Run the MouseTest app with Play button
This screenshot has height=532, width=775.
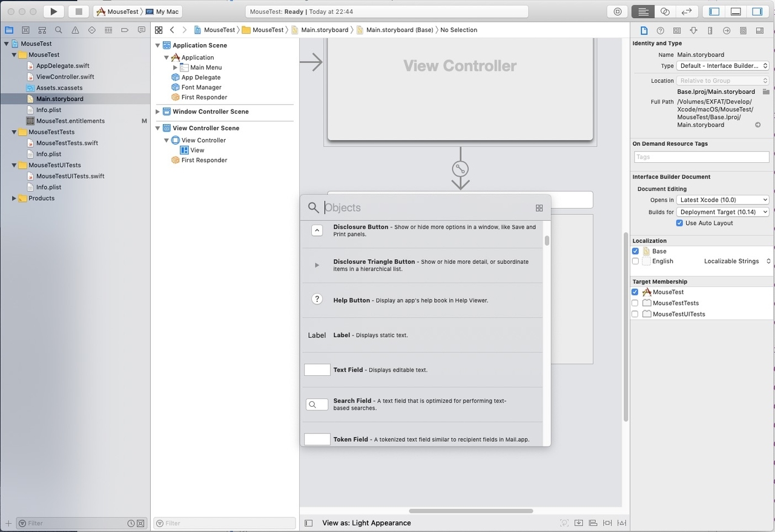pyautogui.click(x=53, y=11)
